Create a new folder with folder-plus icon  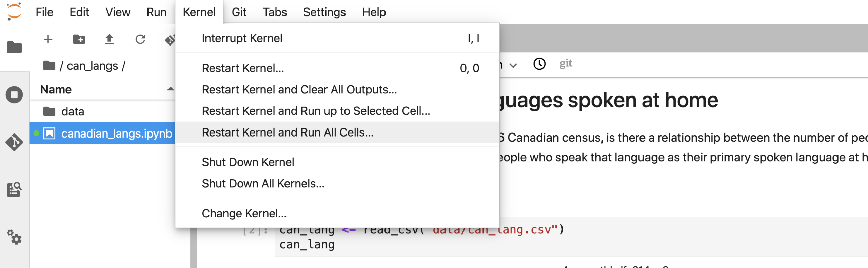79,39
